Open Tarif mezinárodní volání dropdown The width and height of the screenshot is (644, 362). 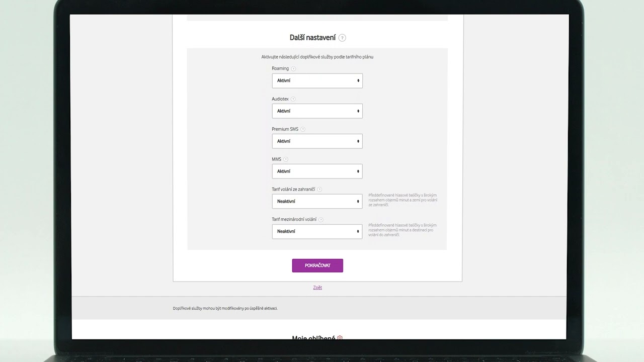[x=317, y=231]
